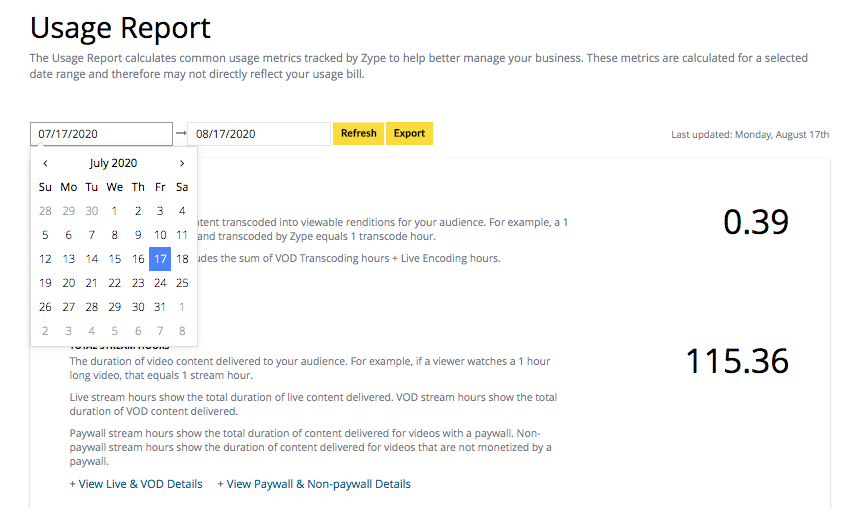Choose July 31 in the date picker
Viewport: 867px width, 509px height.
[x=160, y=307]
